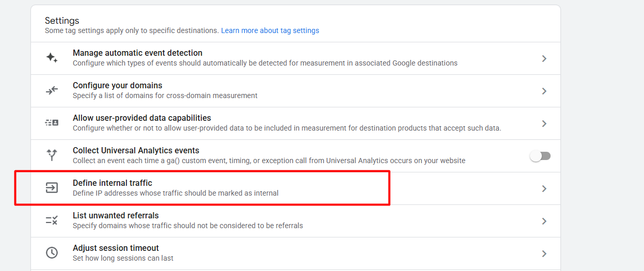Click the sparkle icon for automatic event detection

[52, 58]
